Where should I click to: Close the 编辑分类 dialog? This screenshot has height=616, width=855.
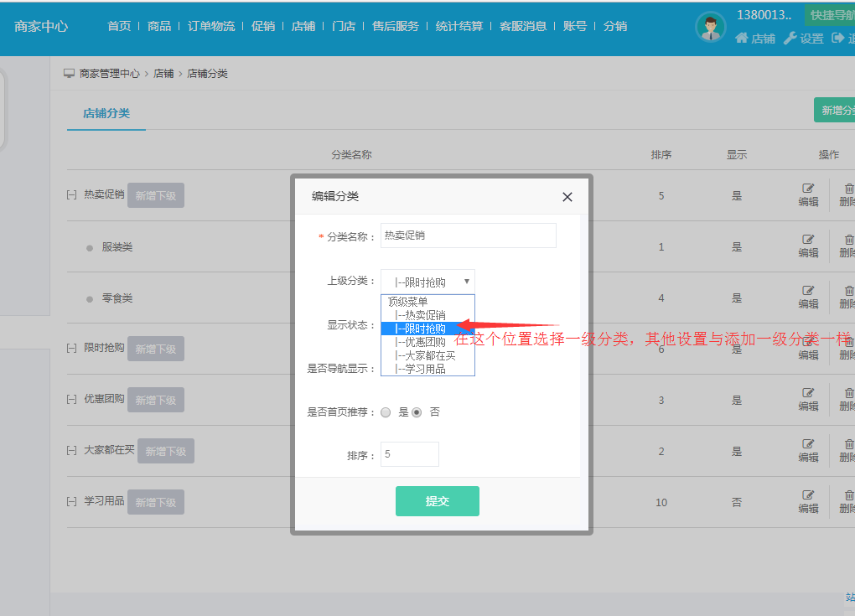(567, 197)
